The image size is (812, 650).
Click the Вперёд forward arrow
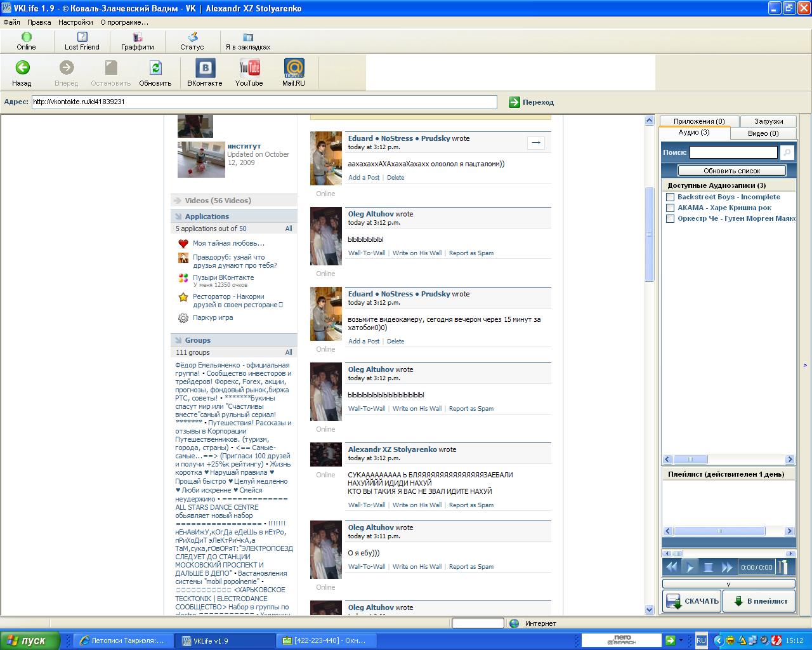[66, 67]
